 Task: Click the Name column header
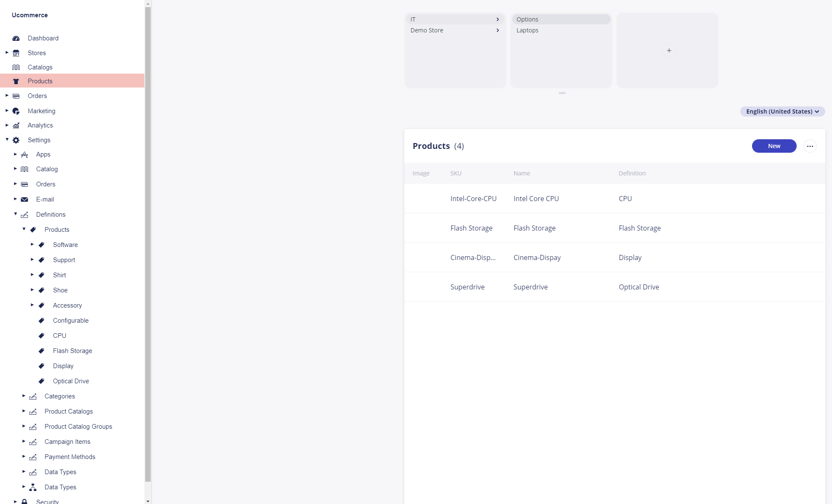[521, 173]
